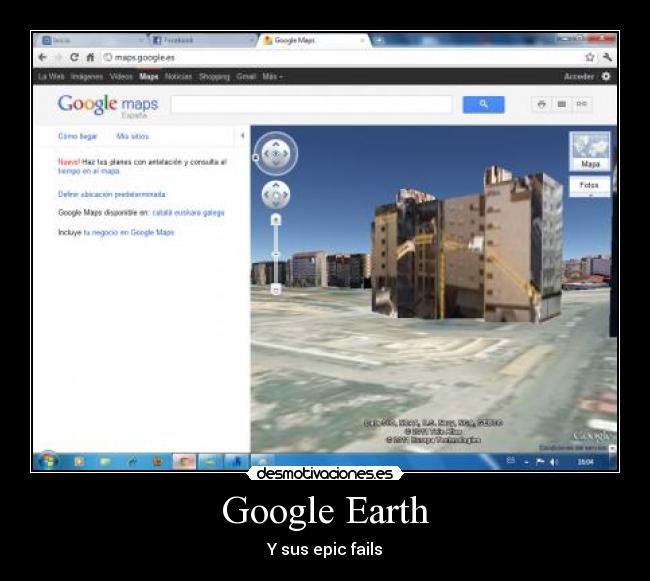Screen dimensions: 650x581
Task: Click the Cómo llegar link
Action: [78, 136]
